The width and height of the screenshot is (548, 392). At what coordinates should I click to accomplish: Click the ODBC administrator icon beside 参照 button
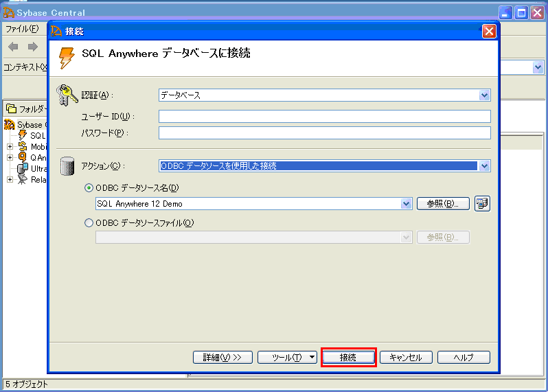[x=482, y=203]
